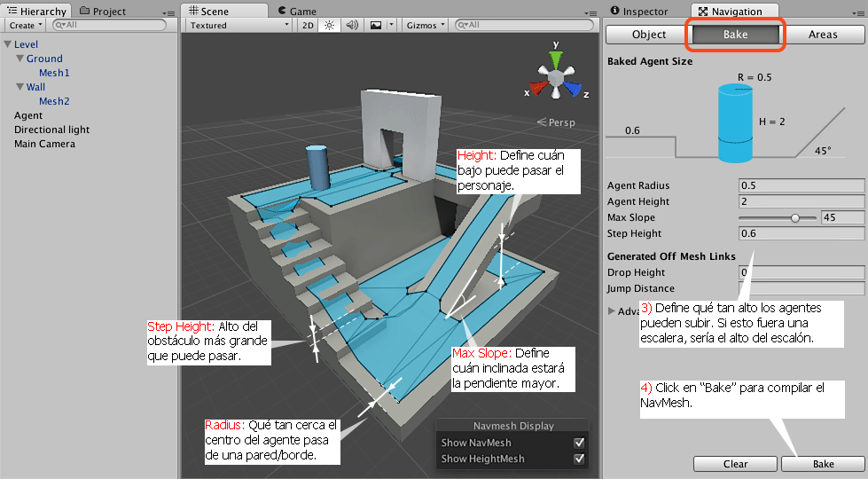Click the Bake button at bottom right
Viewport: 868px width, 479px height.
pyautogui.click(x=823, y=464)
